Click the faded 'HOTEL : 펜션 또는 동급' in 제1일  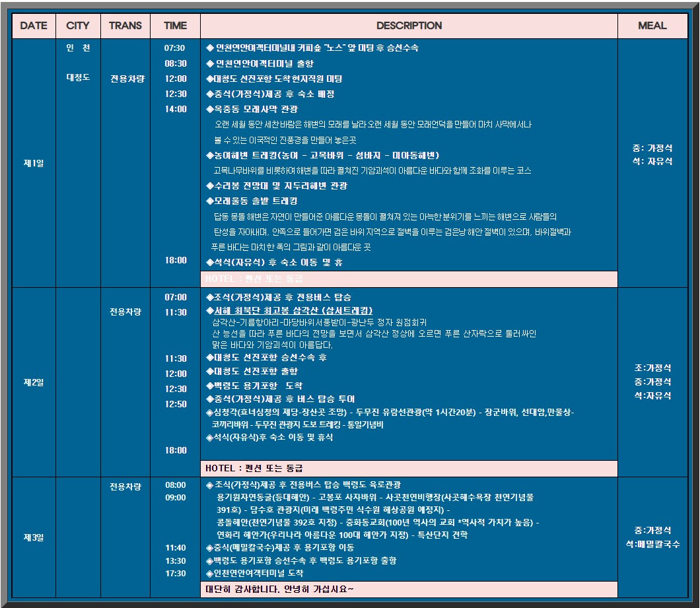point(254,279)
